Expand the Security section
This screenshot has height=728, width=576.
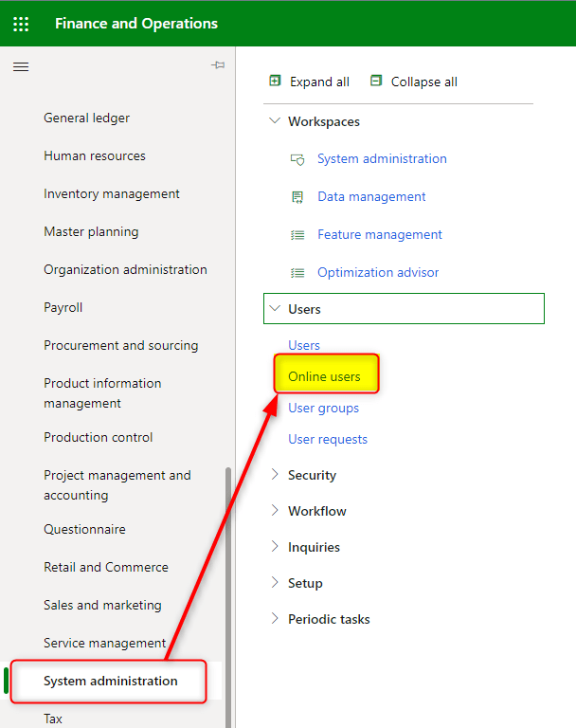click(x=275, y=475)
